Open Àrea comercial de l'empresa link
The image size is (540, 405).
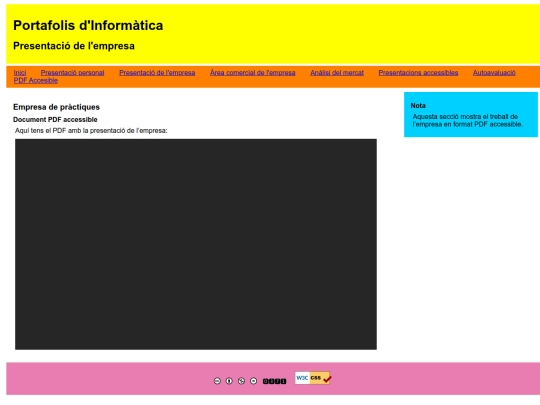pyautogui.click(x=252, y=73)
